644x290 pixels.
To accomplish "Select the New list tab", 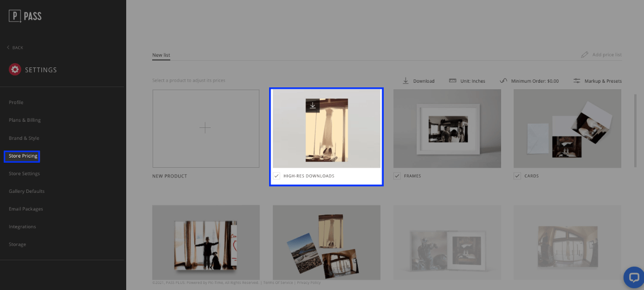I will point(161,55).
